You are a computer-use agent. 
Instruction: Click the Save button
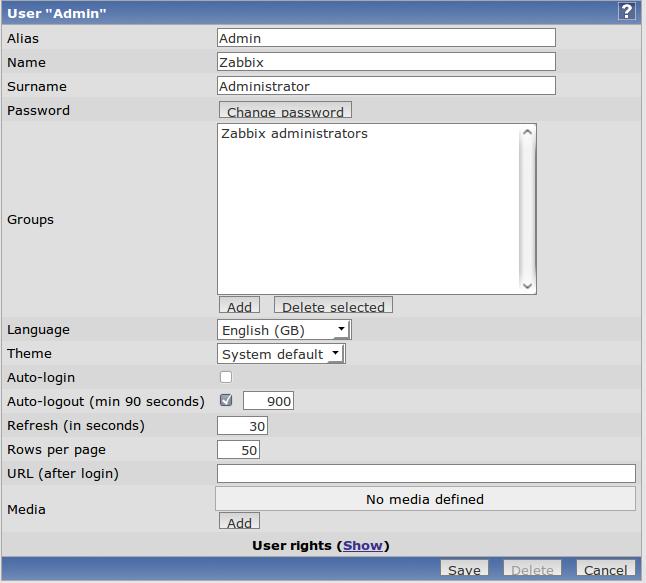(x=464, y=569)
